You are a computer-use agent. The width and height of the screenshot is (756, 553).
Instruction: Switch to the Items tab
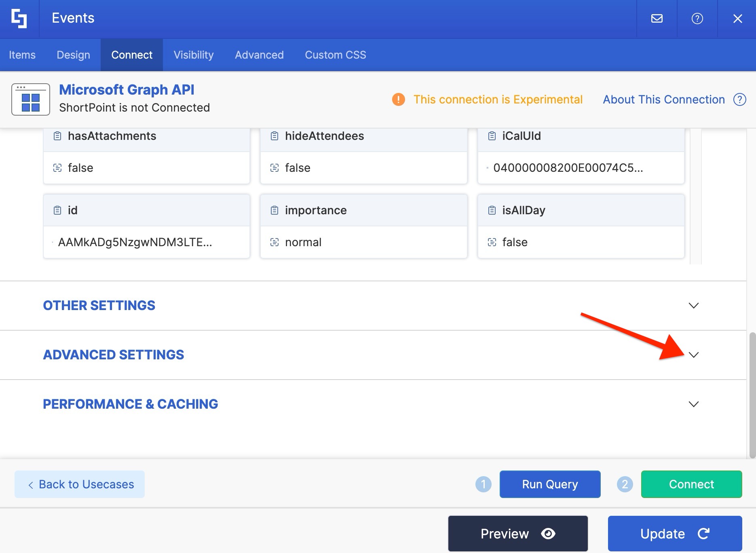click(x=22, y=55)
